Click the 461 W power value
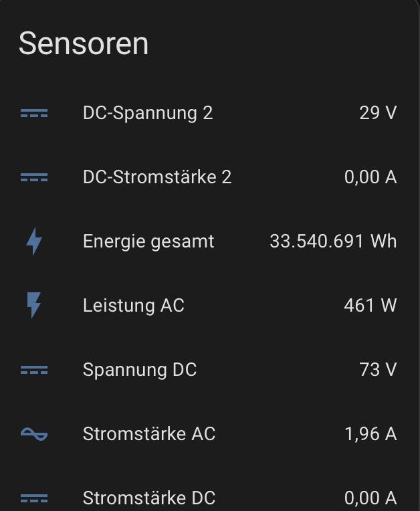Image resolution: width=420 pixels, height=511 pixels. point(370,306)
